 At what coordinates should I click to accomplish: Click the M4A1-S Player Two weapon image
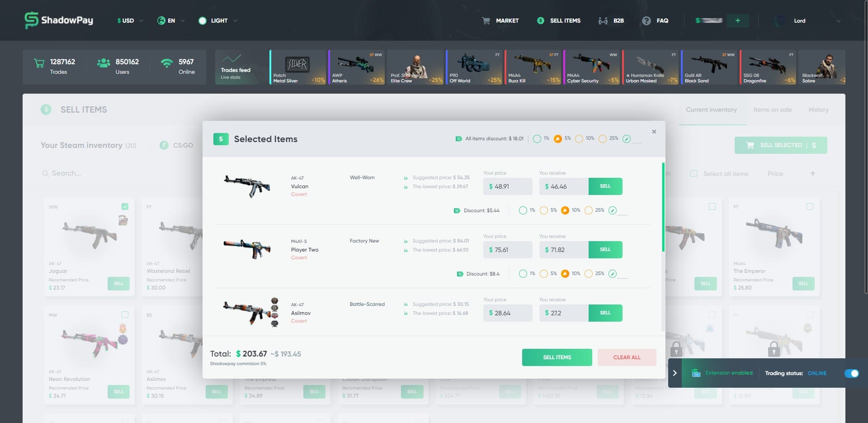(247, 249)
